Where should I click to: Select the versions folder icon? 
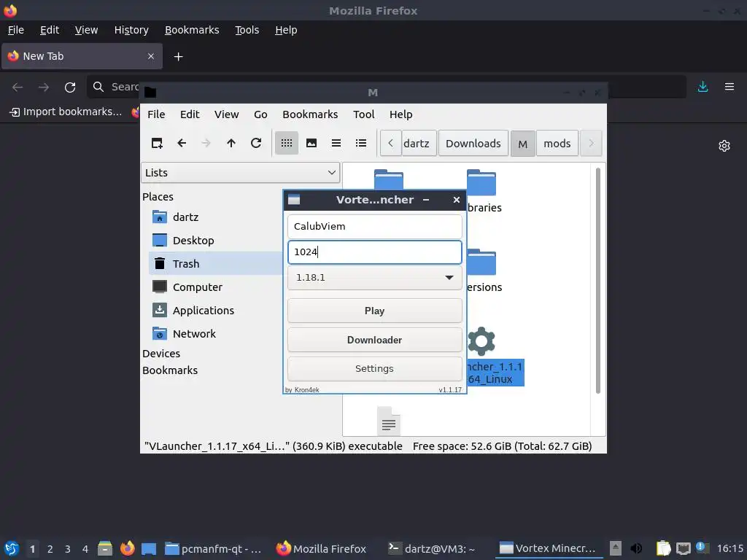(x=481, y=262)
